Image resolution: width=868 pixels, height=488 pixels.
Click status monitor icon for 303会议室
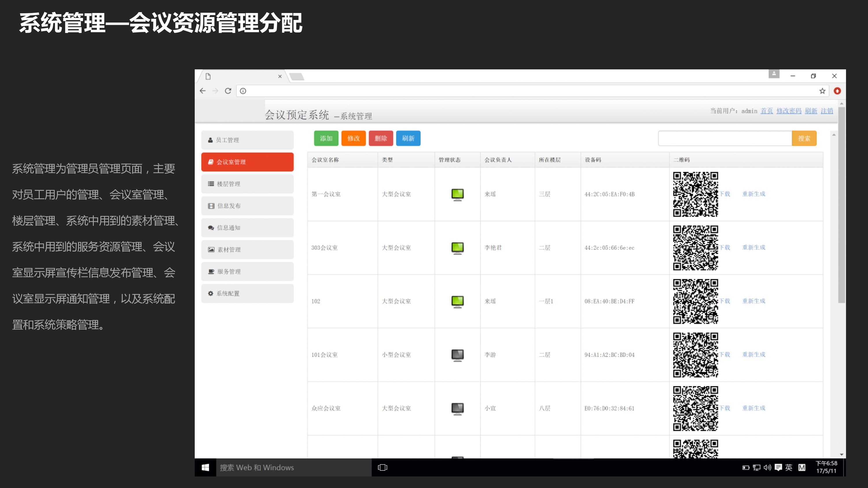[458, 248]
